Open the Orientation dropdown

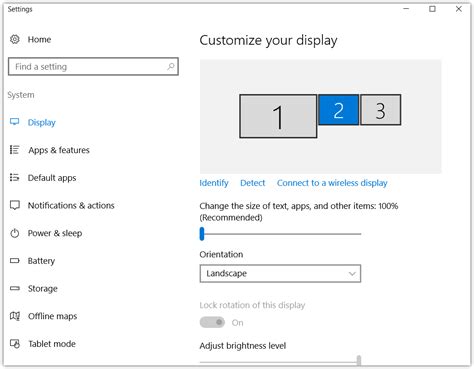[x=280, y=274]
